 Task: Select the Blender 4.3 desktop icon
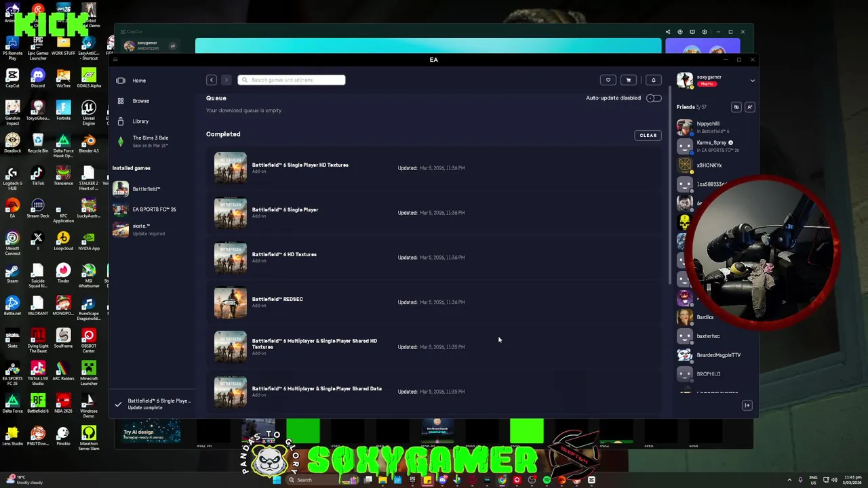(89, 142)
